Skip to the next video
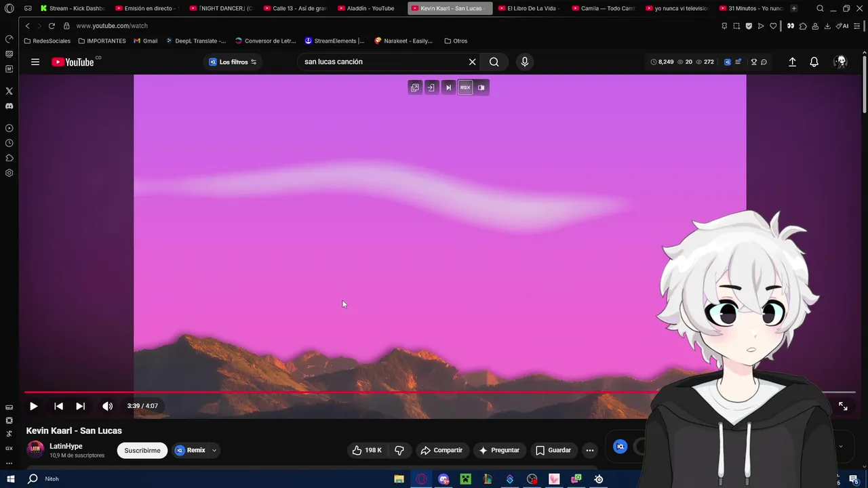 80,406
